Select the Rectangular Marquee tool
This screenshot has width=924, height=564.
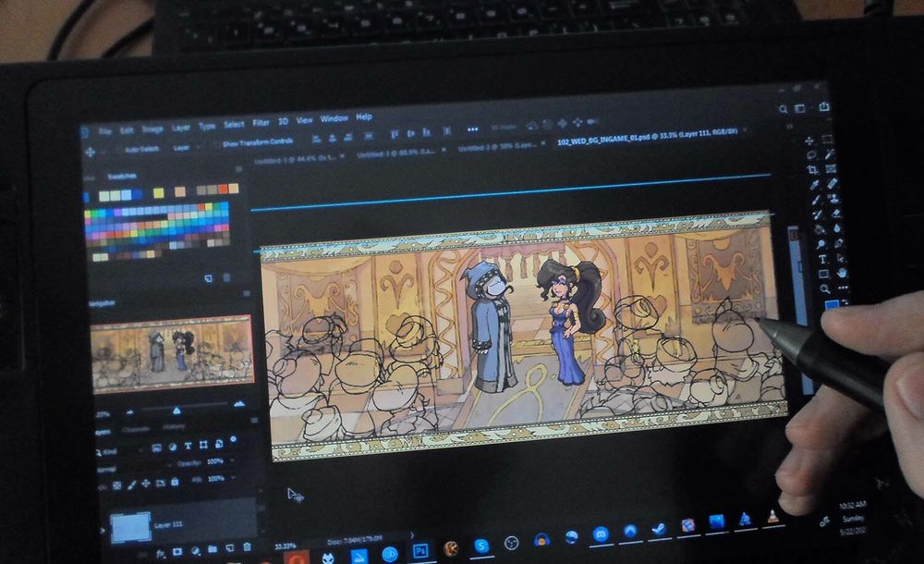827,140
